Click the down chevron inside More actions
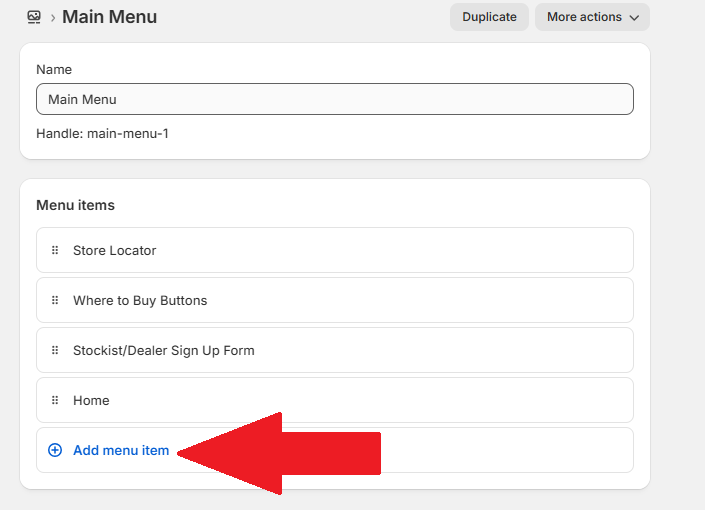 point(633,17)
